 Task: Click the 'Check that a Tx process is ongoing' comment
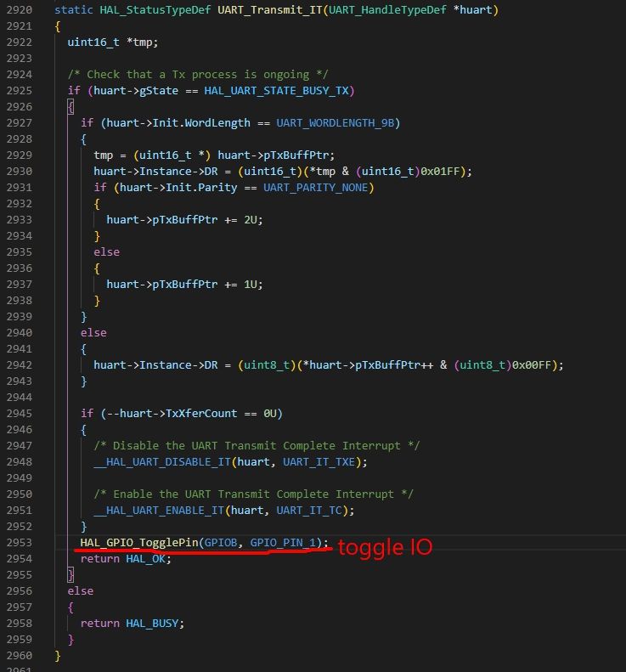pos(198,75)
